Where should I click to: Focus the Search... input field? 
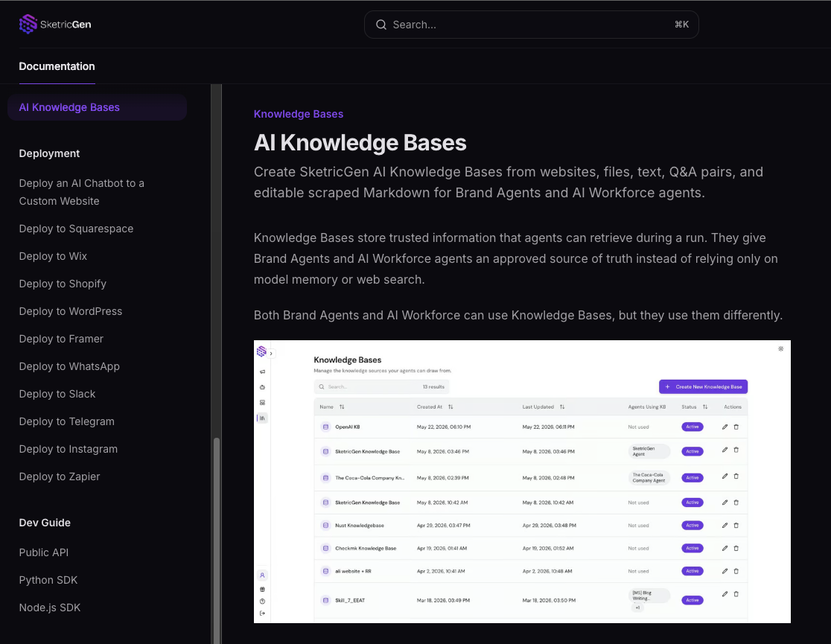(x=531, y=25)
